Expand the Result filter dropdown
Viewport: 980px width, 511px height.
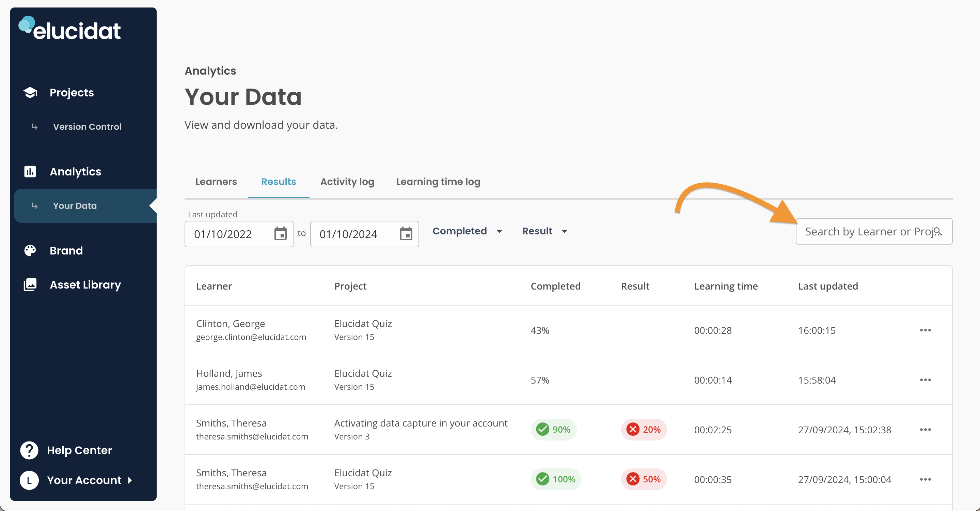(545, 231)
